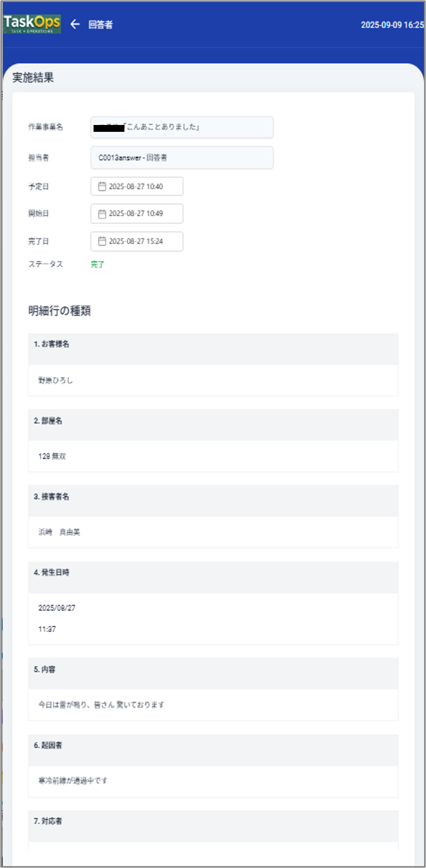Open the 完了日 date field

(x=137, y=241)
